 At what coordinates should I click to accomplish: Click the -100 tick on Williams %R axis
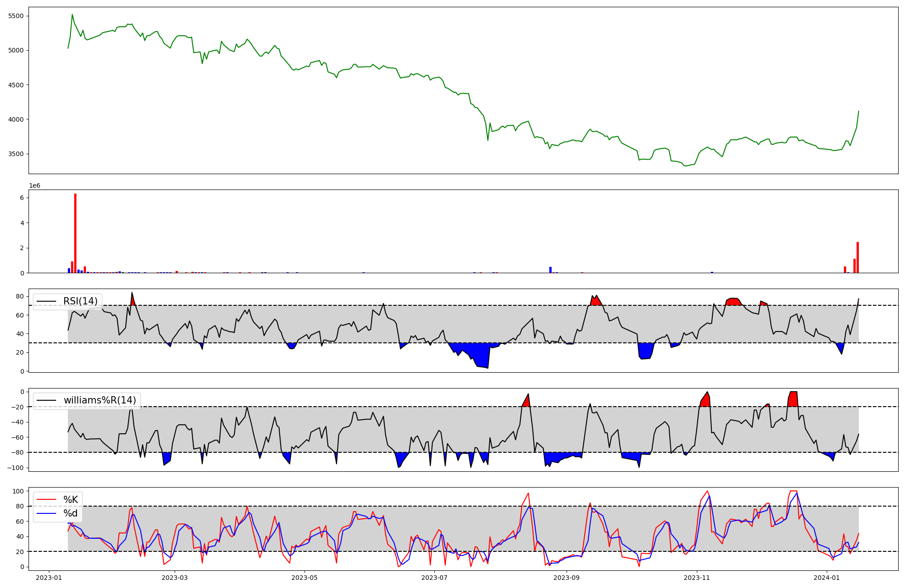(16, 468)
